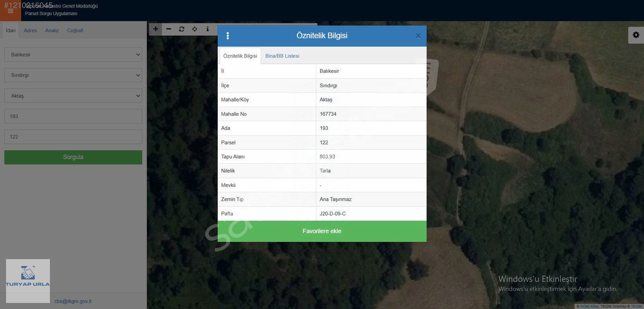Select the Tapu Alanı value 803,93

(x=327, y=157)
